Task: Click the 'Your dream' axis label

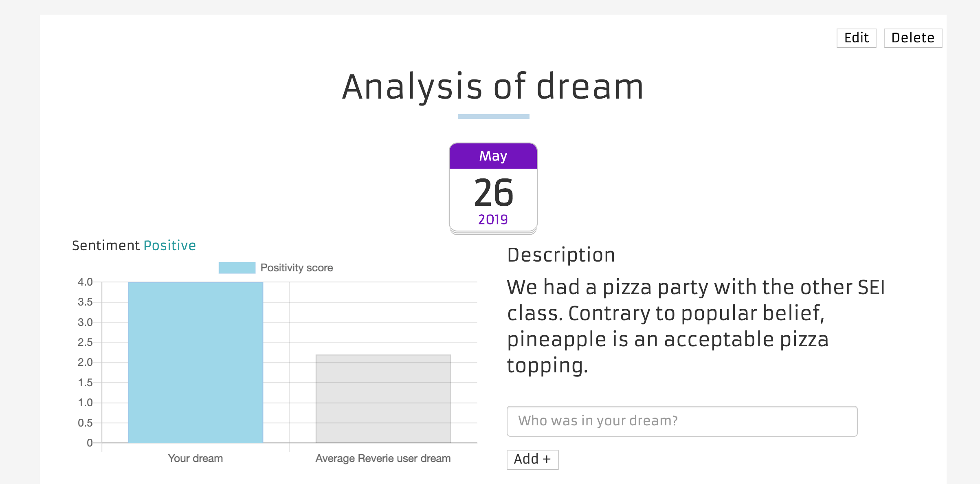Action: tap(196, 458)
